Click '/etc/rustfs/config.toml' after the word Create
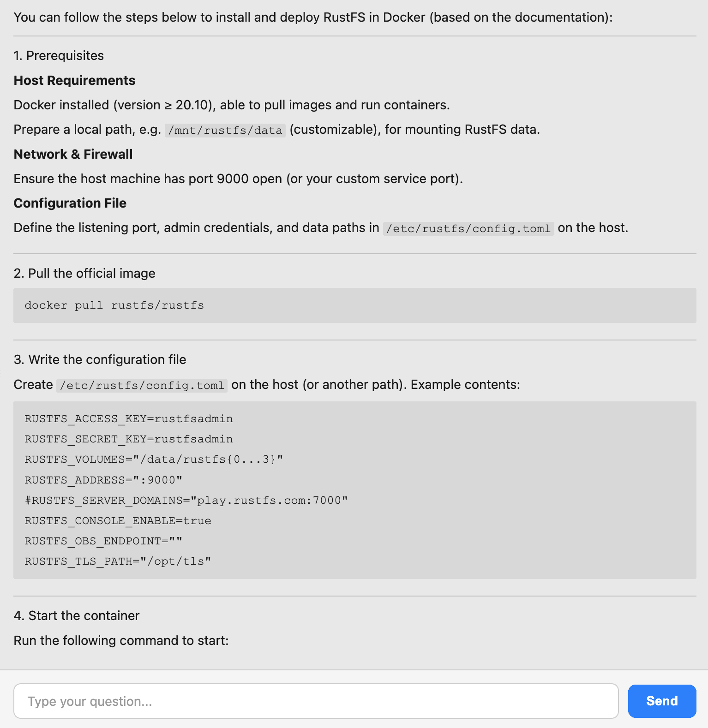The image size is (708, 728). tap(142, 386)
